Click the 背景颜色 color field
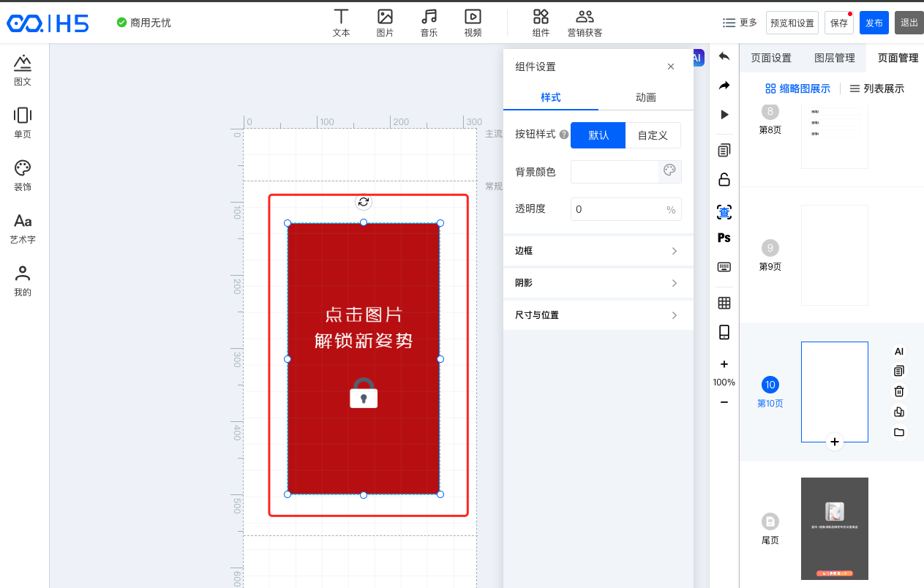Image resolution: width=924 pixels, height=588 pixels. click(x=615, y=172)
